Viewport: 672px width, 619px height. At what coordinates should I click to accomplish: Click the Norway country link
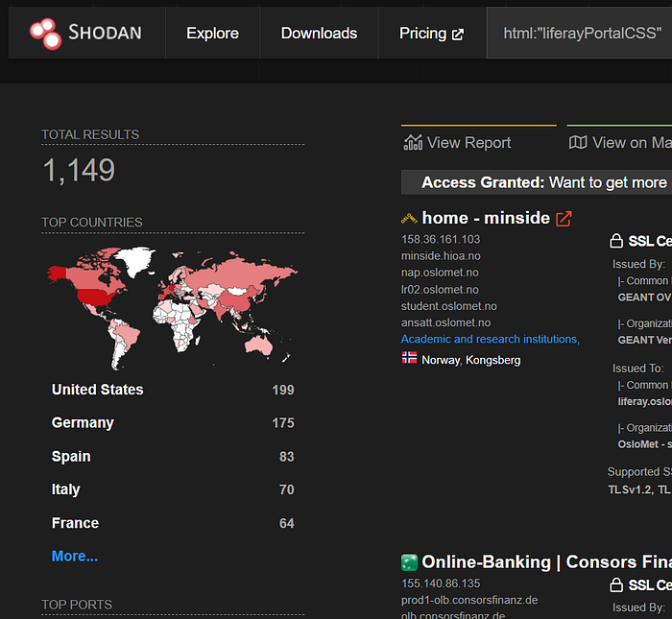click(x=441, y=360)
